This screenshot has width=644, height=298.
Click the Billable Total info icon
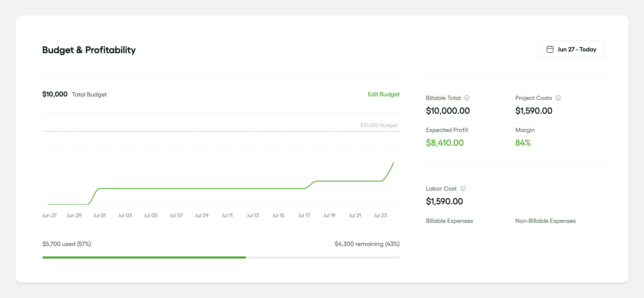467,98
